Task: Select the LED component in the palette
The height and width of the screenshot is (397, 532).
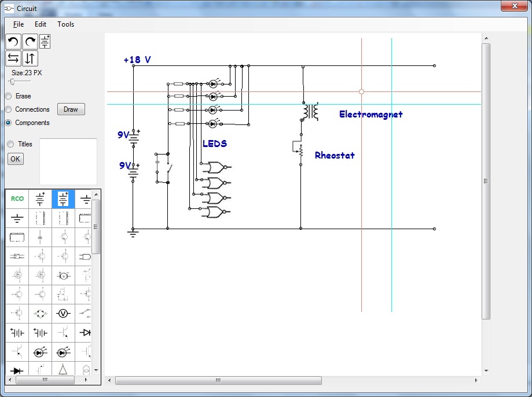Action: (x=40, y=351)
